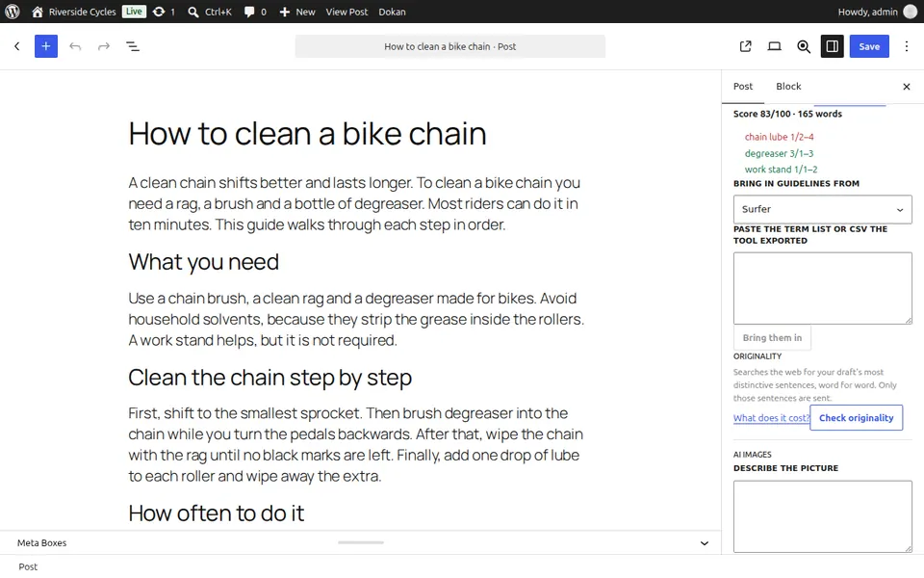View the post in new tab
Screen dimensions: 924x578
(x=745, y=46)
